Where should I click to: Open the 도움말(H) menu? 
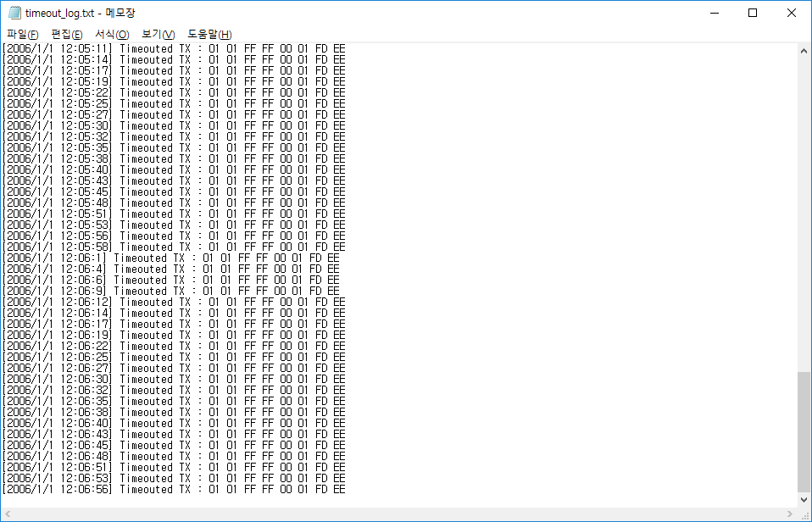click(209, 34)
